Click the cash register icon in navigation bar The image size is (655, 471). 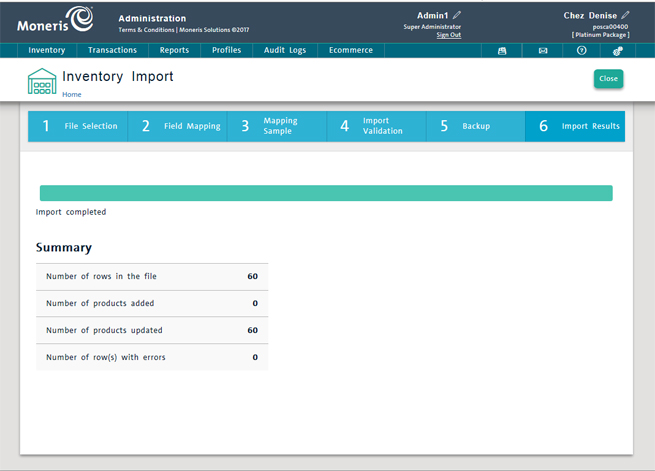tap(502, 50)
